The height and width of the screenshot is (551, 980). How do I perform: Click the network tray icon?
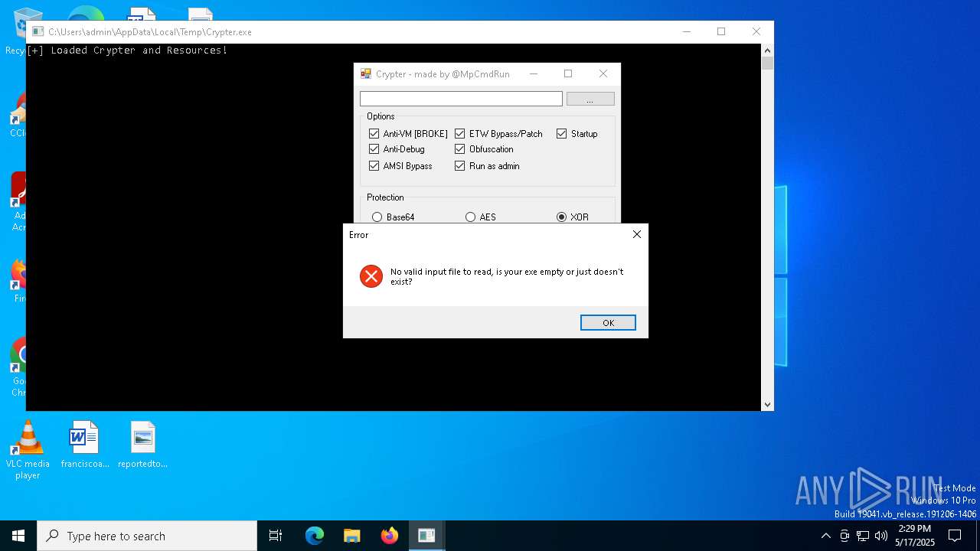[863, 536]
